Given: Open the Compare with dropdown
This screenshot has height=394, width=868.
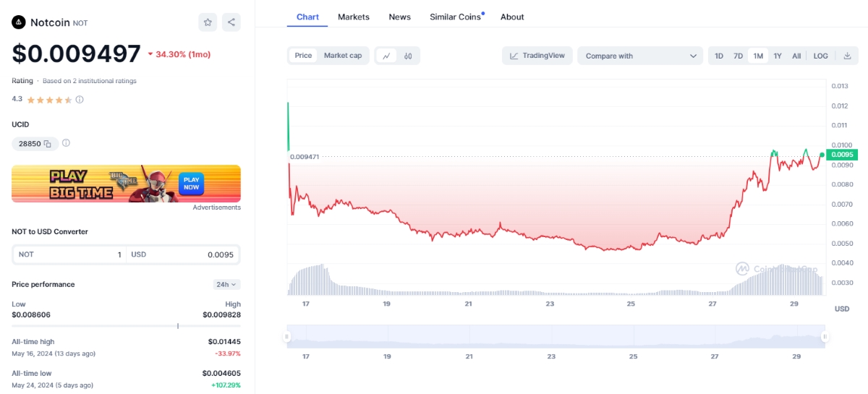Looking at the screenshot, I should (640, 56).
